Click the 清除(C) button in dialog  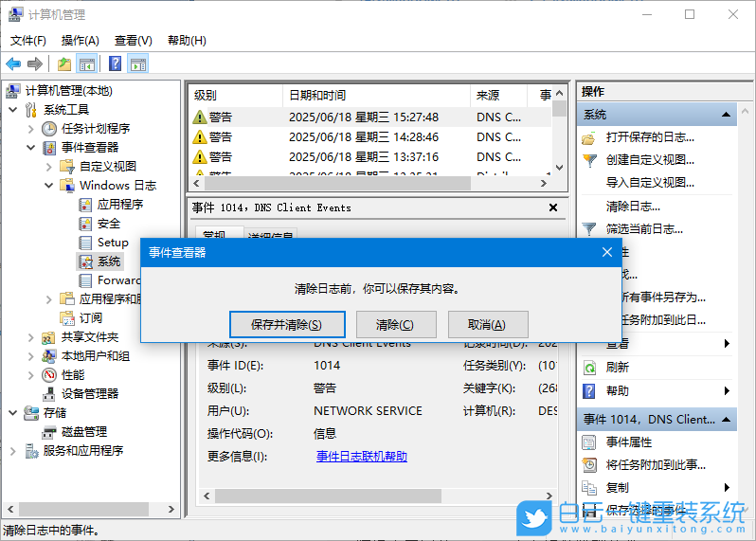tap(396, 324)
